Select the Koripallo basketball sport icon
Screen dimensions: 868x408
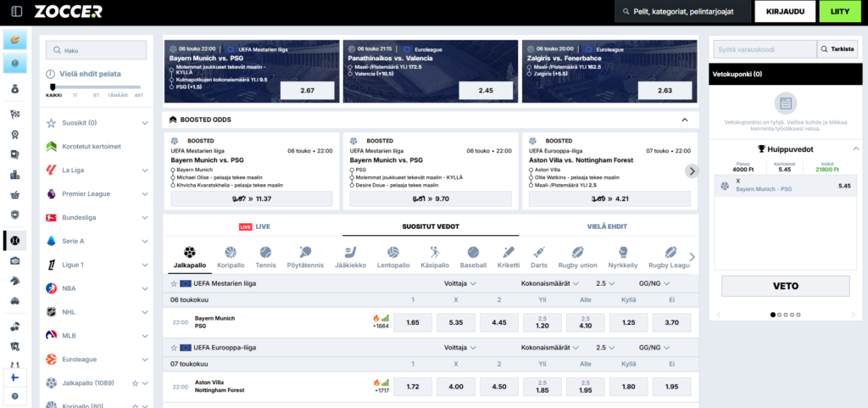pyautogui.click(x=231, y=257)
